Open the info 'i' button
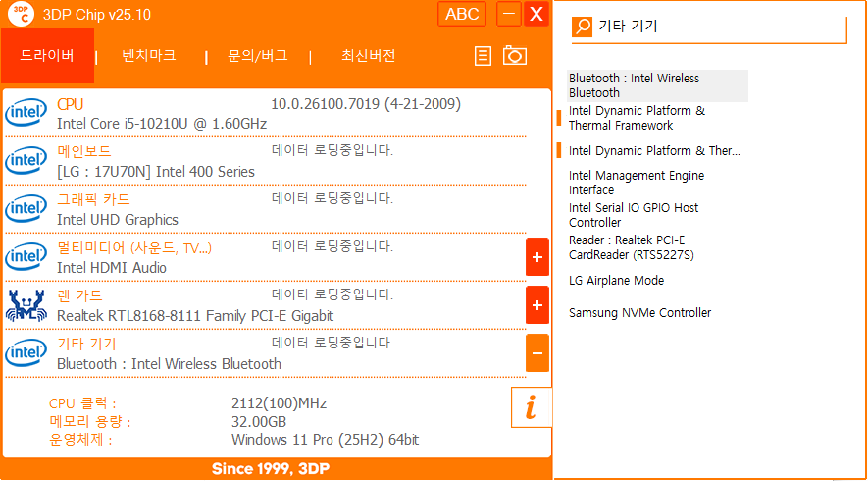Screen dimensions: 868x481 531,407
